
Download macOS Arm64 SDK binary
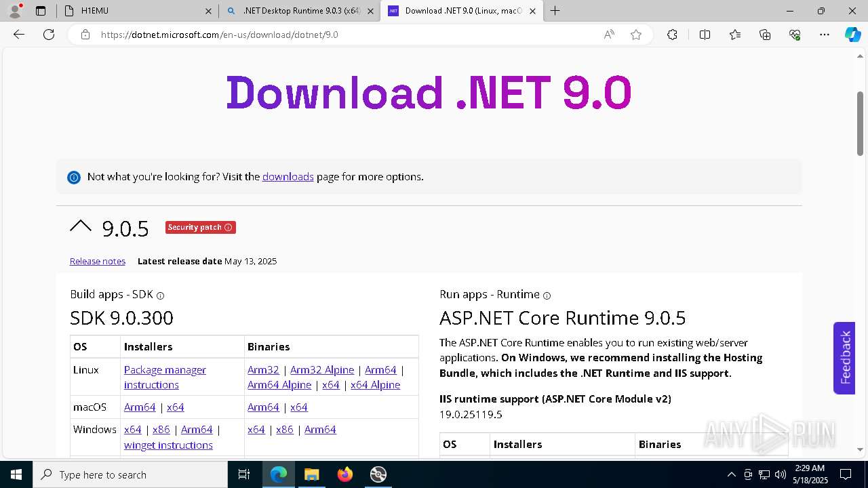263,407
